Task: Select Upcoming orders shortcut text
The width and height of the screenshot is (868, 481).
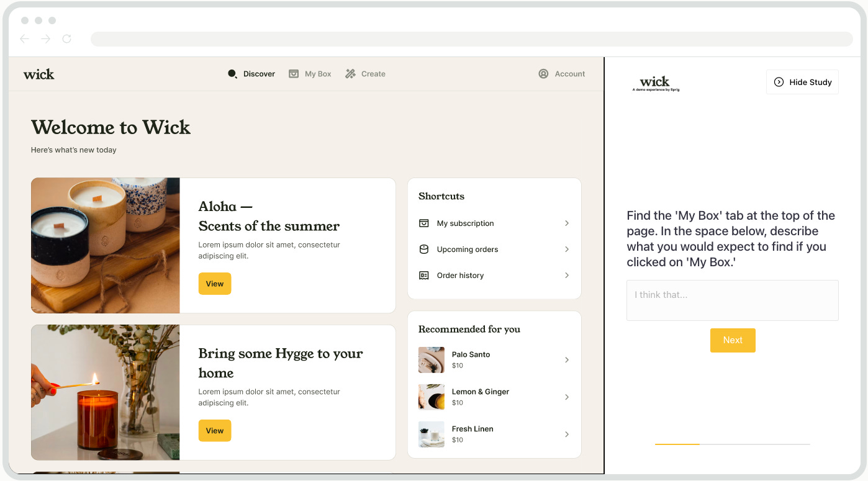Action: pyautogui.click(x=468, y=249)
